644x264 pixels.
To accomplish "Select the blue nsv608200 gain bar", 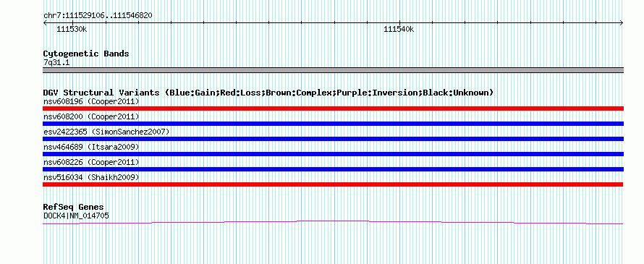I will coord(333,124).
